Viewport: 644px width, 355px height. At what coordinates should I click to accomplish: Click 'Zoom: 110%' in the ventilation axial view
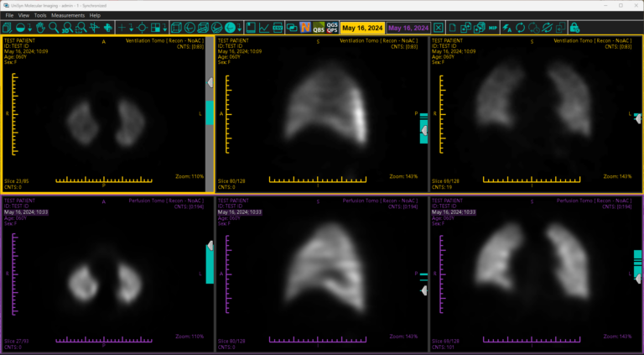(190, 176)
